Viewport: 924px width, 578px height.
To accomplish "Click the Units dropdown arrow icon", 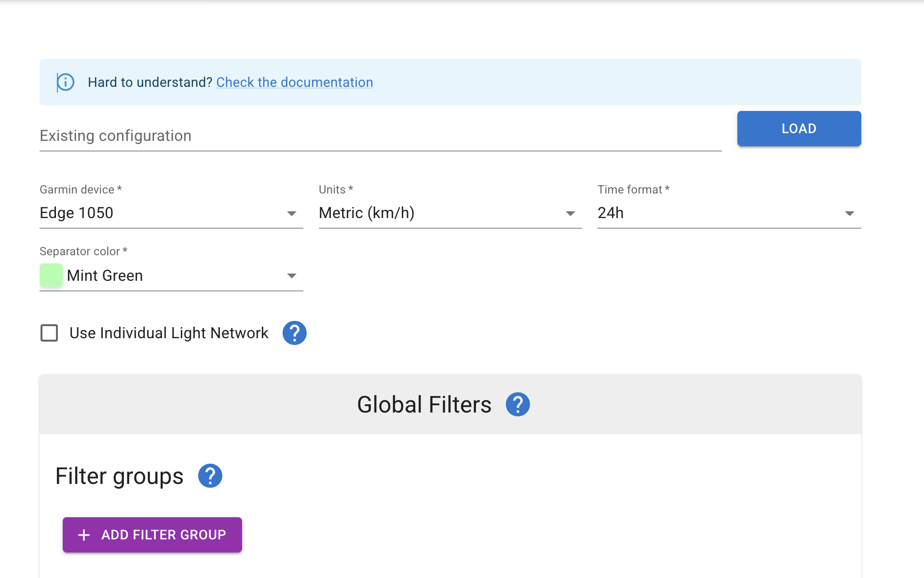I will coord(570,213).
